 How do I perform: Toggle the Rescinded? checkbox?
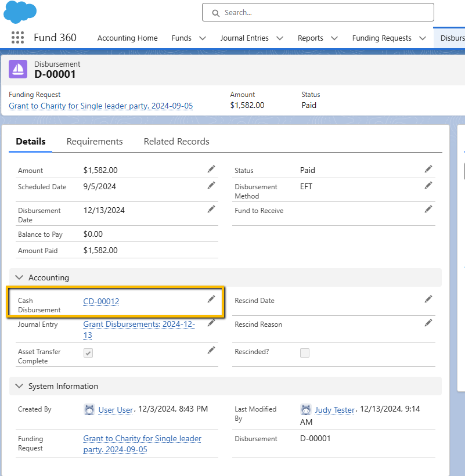pos(305,353)
